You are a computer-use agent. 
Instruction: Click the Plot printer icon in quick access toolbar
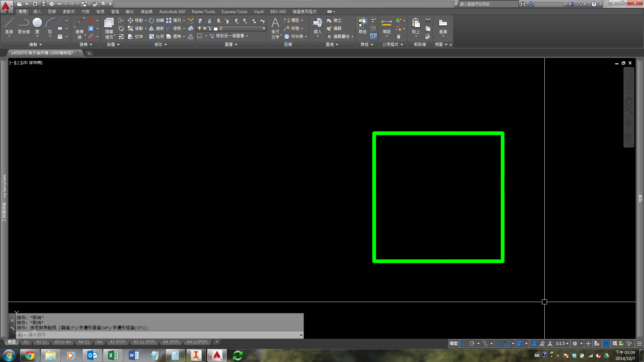pos(51,4)
